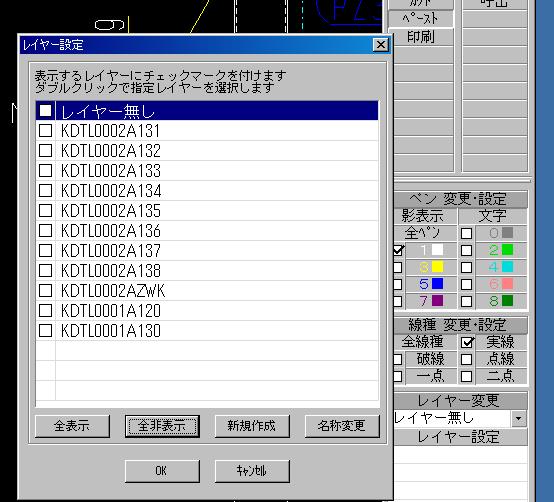Select the KDTL0002A134 layer name
The image size is (554, 502).
pos(111,191)
